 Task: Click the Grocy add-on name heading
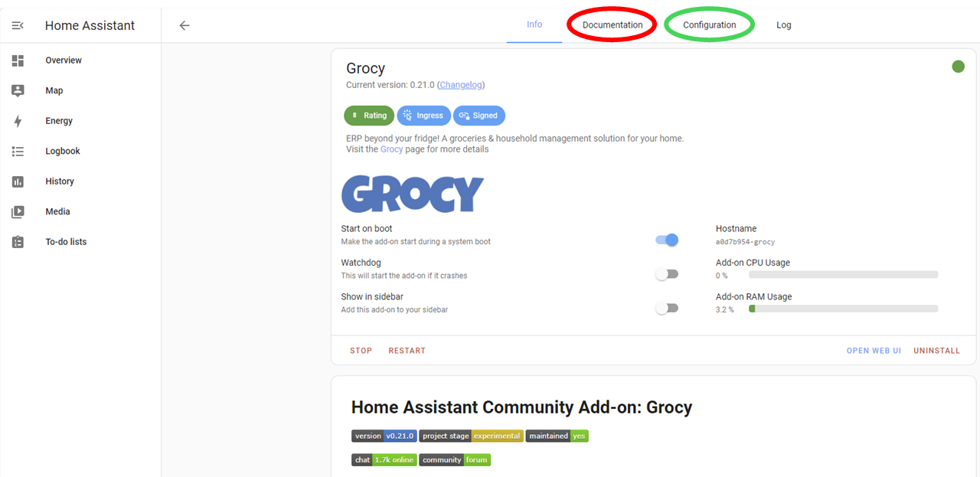click(x=365, y=69)
